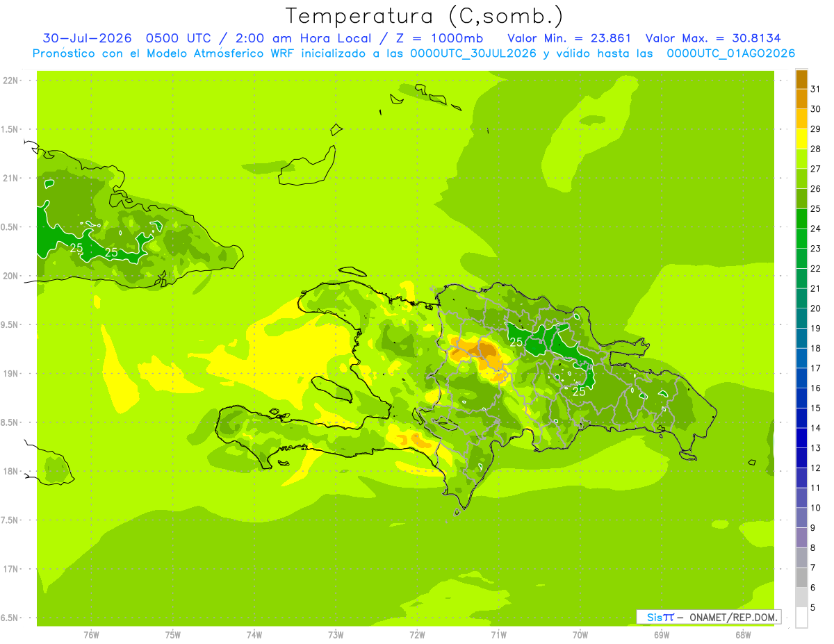Click the colorbar label "24"
Viewport: 834px width, 644px height.
tap(816, 229)
